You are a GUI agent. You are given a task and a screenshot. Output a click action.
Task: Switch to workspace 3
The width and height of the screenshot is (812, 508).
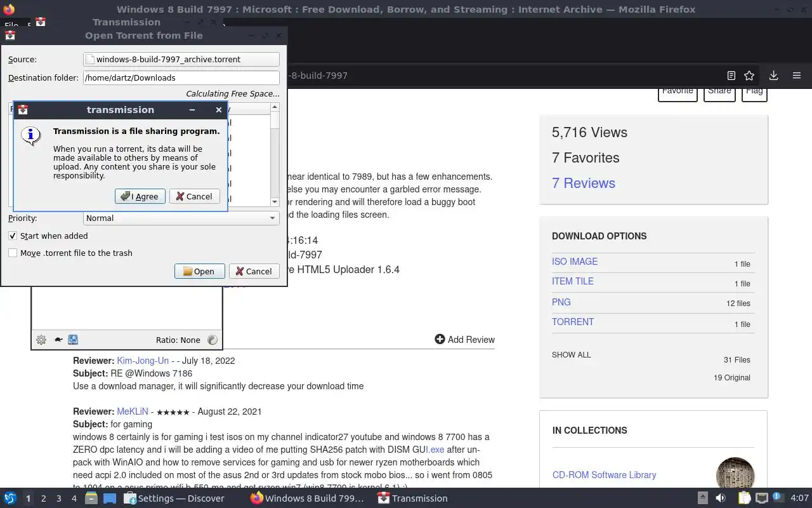pos(58,498)
